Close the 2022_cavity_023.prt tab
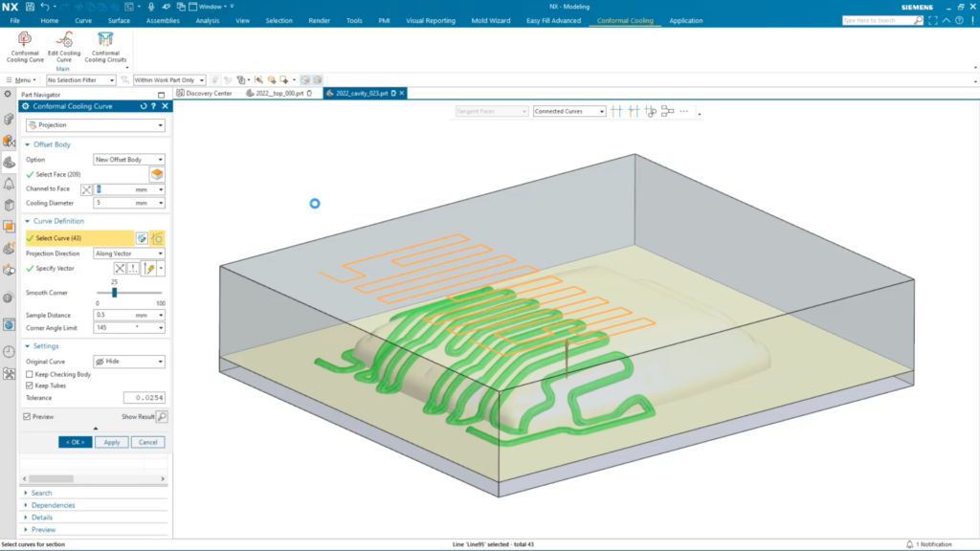Screen dimensions: 980x551 (x=402, y=93)
